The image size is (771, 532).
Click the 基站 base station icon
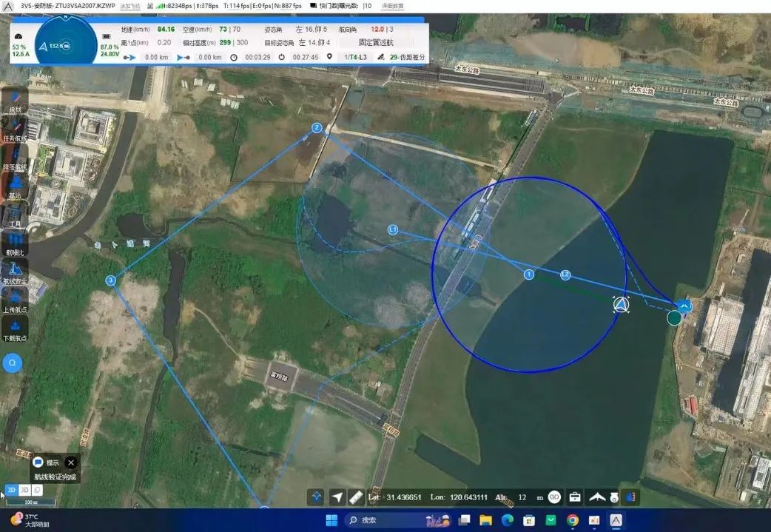tap(15, 186)
